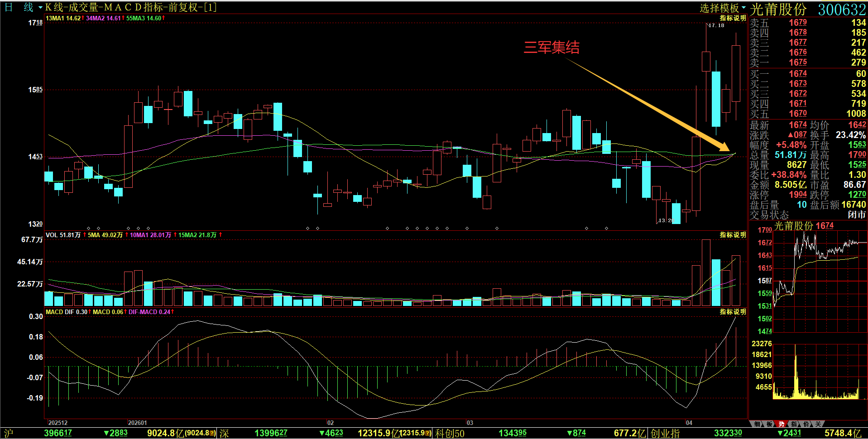Screen dimensions: 868x439
Task: Open 指标说明 for the MACD panel
Action: [x=733, y=312]
